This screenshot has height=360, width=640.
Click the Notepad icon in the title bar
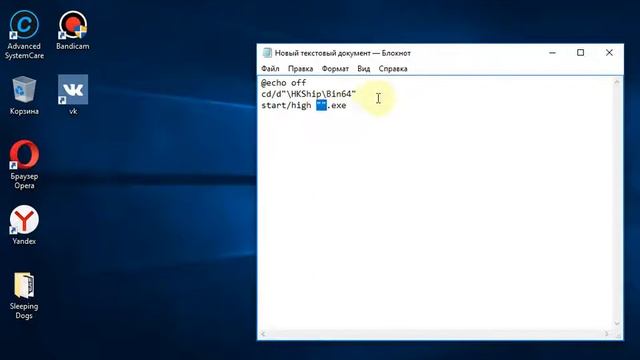(267, 53)
